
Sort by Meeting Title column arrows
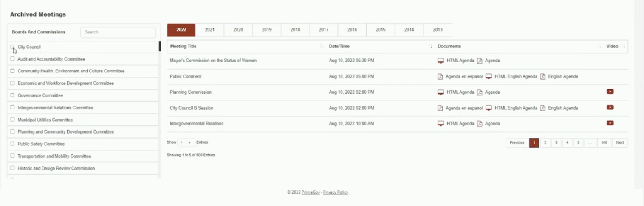322,46
